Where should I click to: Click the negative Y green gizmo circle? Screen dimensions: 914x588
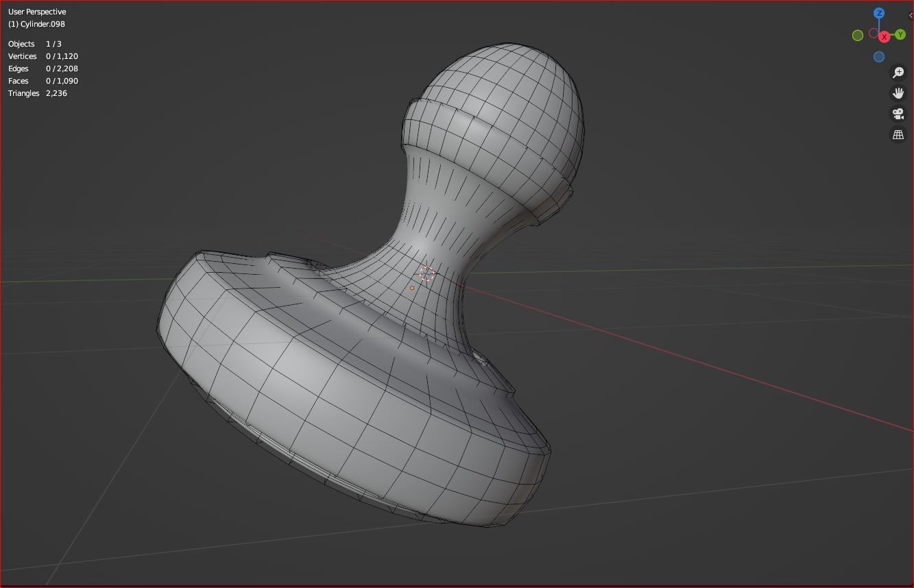857,35
